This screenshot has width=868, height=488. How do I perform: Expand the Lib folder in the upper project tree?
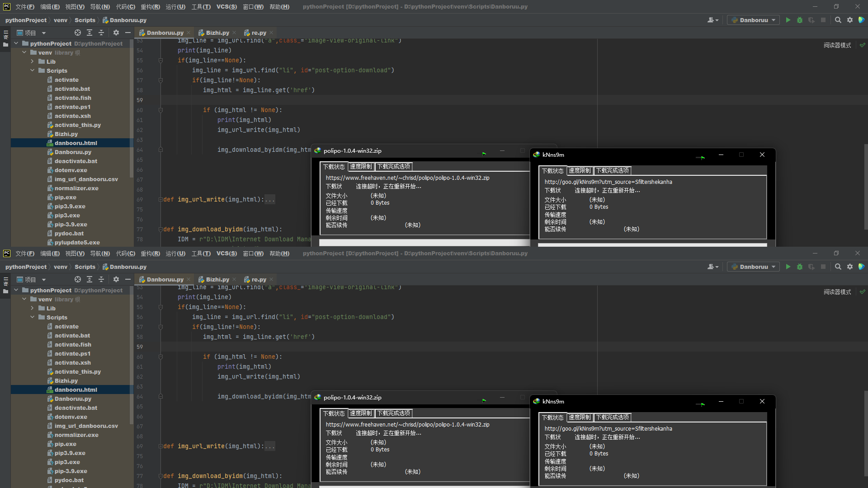tap(32, 61)
